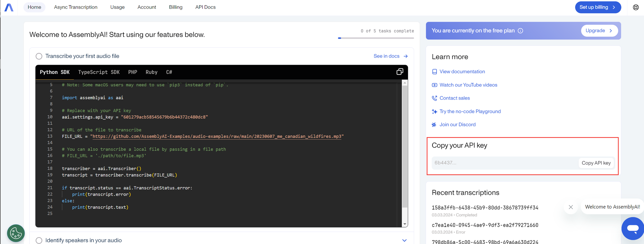
Task: Select the Python SDK code tab
Action: coord(55,72)
